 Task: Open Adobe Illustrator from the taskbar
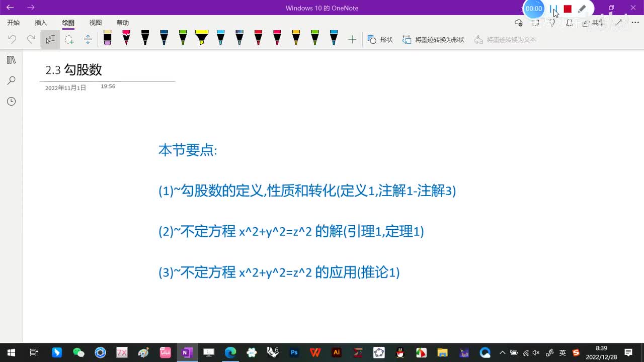(x=337, y=352)
